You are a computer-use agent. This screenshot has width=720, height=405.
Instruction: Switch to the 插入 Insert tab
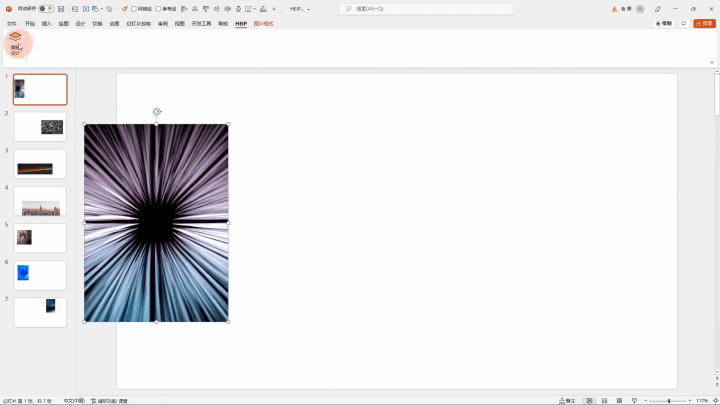click(x=47, y=23)
